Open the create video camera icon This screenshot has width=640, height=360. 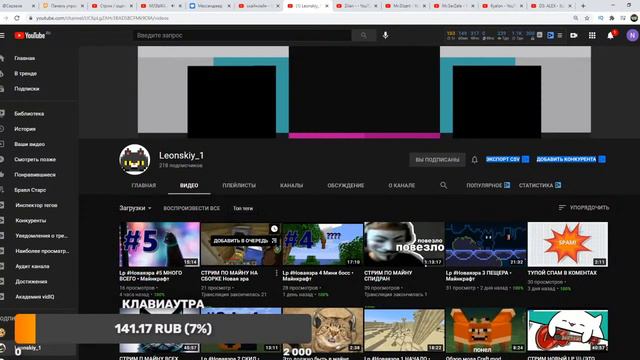(573, 36)
